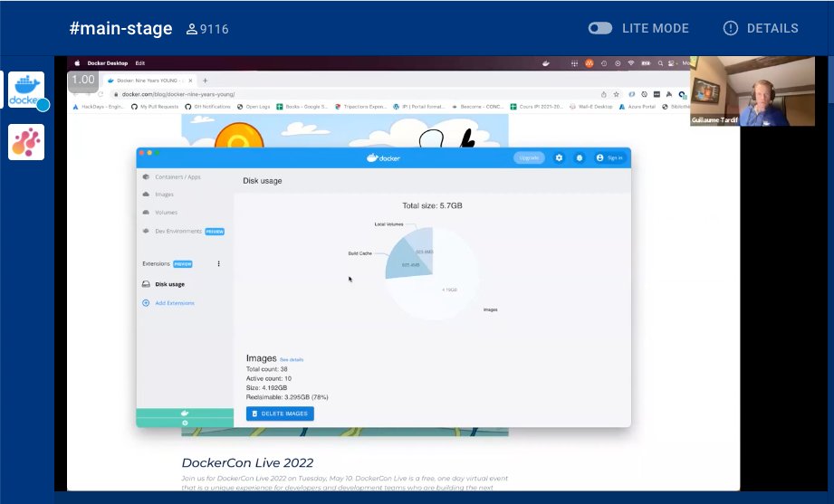Screen dimensions: 834x504
Task: Go to Containers / Apps in Docker sidebar
Action: [172, 177]
